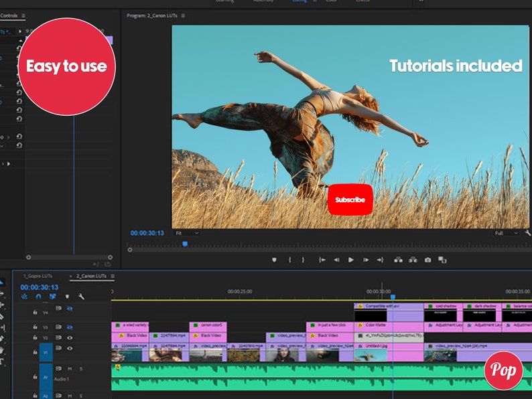Toggle V2 track output eye
Image resolution: width=532 pixels, height=399 pixels.
click(x=70, y=337)
